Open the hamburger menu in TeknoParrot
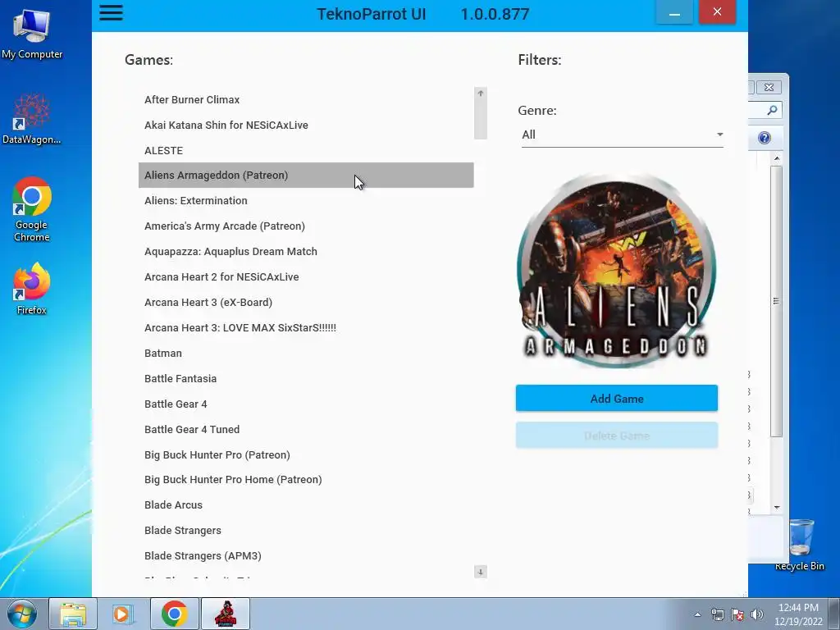 [x=111, y=13]
